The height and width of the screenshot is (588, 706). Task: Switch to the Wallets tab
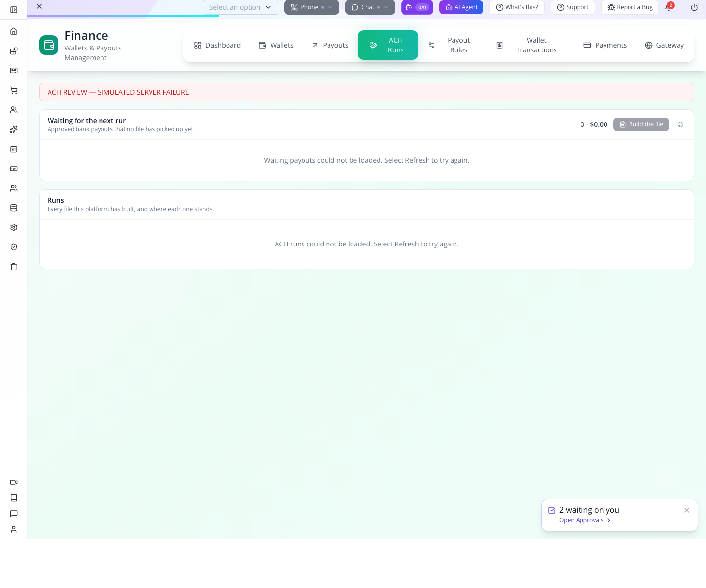(x=276, y=45)
